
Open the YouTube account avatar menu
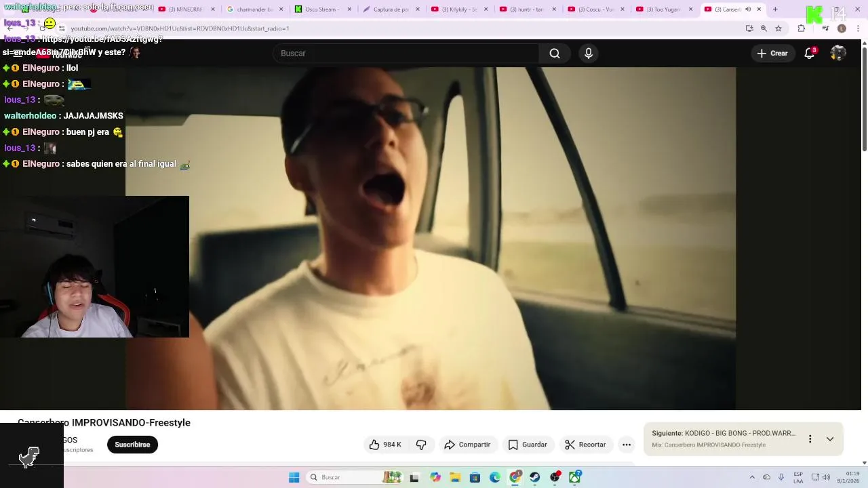[x=838, y=54]
